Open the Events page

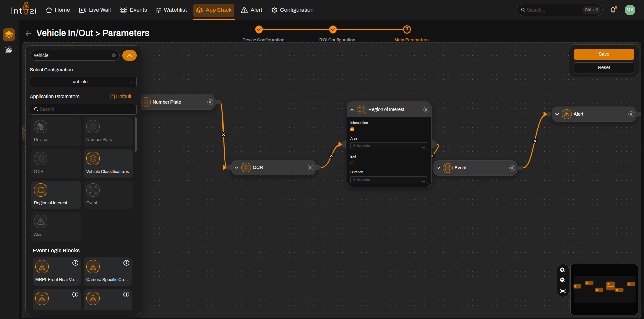click(x=134, y=10)
